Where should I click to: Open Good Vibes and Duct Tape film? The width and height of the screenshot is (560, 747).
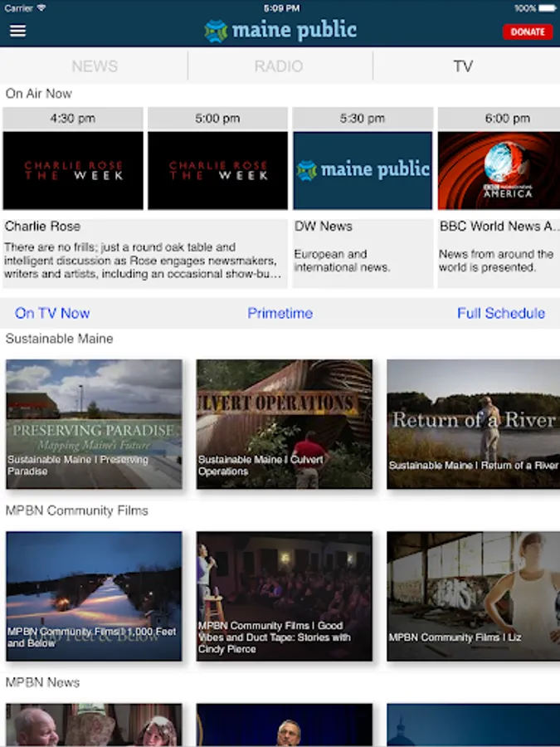coord(285,596)
